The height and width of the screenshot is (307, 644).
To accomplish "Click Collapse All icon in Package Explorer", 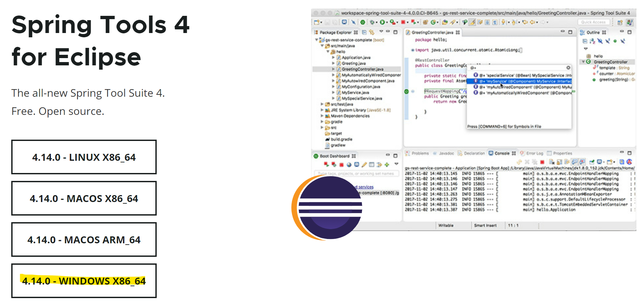I will (x=364, y=32).
